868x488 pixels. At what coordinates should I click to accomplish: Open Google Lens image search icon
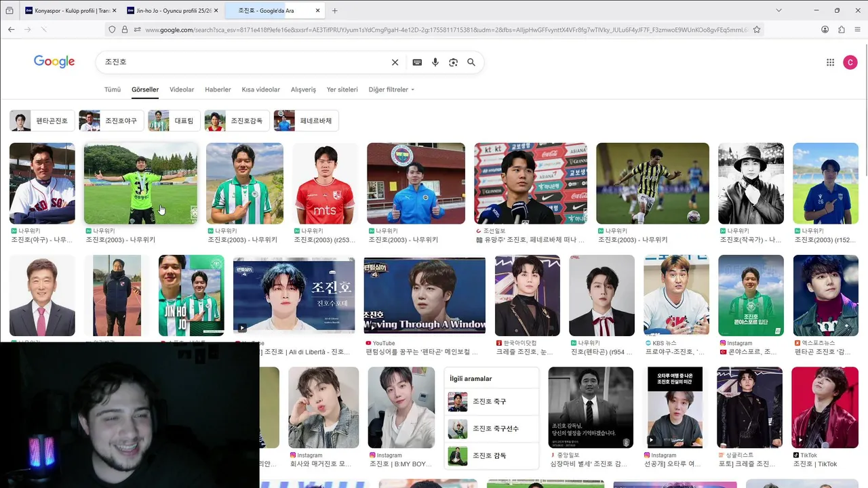(x=454, y=62)
